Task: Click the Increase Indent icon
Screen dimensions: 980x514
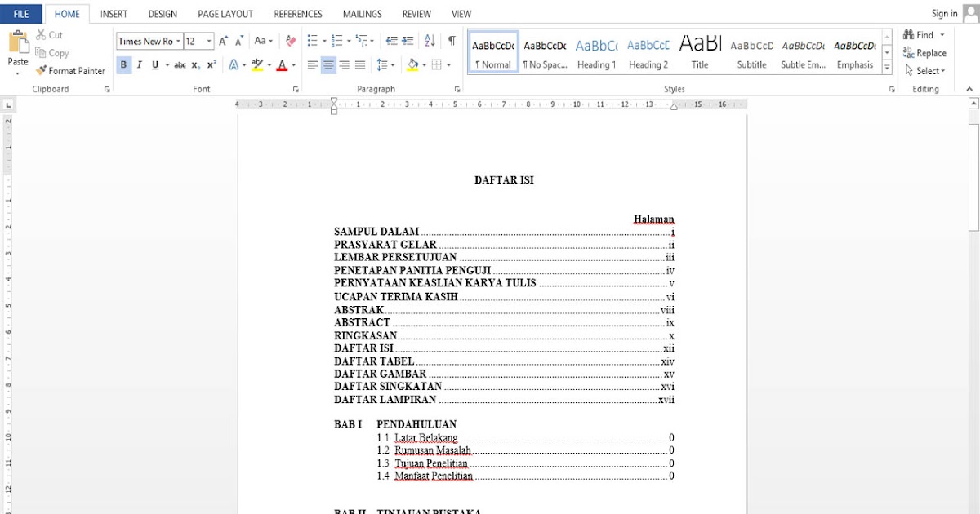Action: 408,41
